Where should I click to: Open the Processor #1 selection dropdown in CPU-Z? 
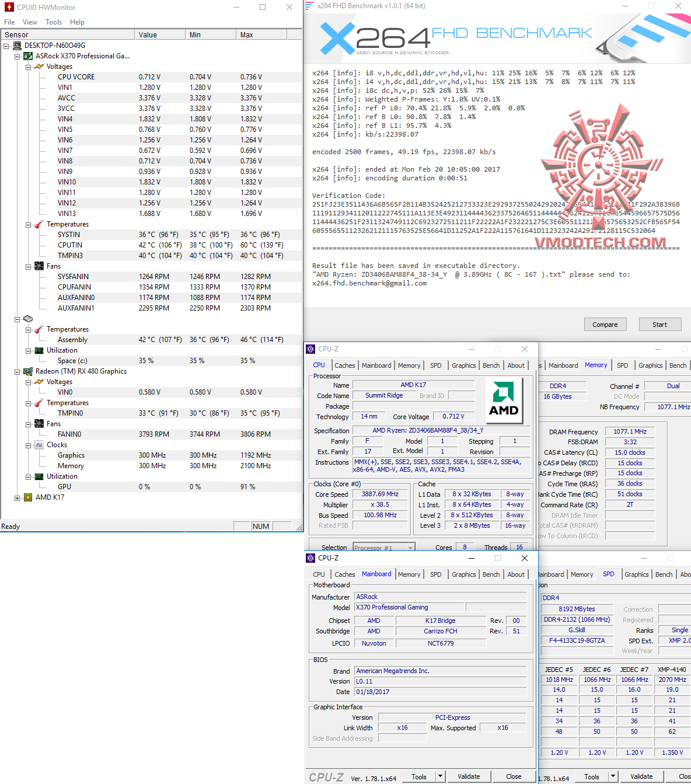coord(410,547)
